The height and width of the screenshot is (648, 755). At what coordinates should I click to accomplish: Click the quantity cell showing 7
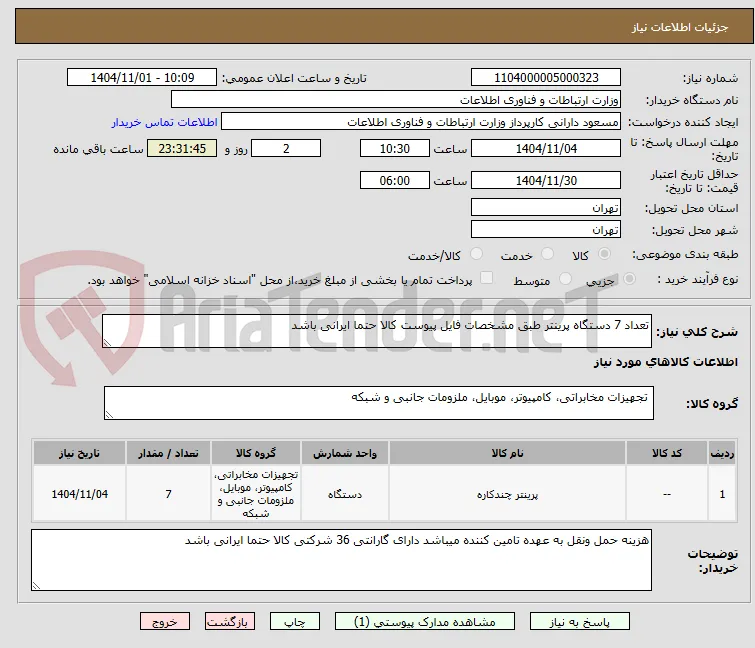169,494
